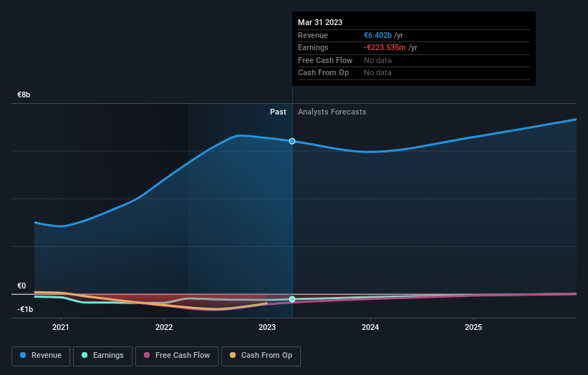Viewport: 588px width, 375px height.
Task: Click the -€1b y-axis label
Action: [x=25, y=309]
